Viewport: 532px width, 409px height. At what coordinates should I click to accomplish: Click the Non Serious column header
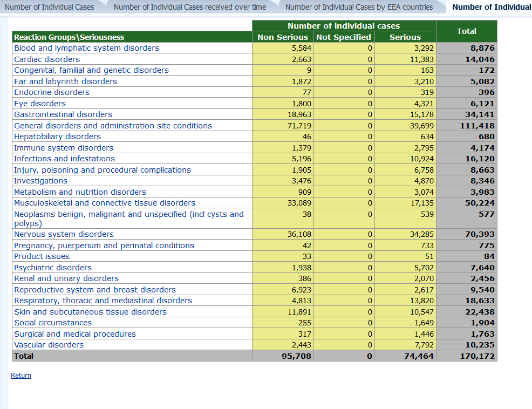[x=283, y=37]
